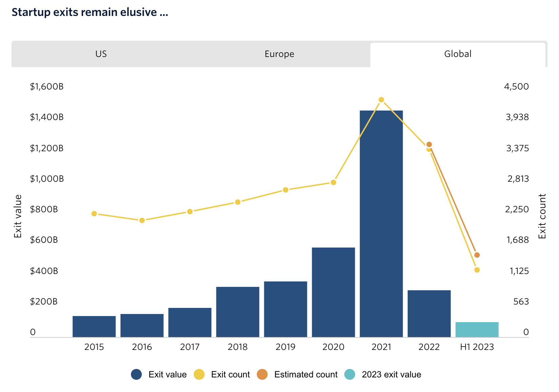The image size is (559, 392).
Task: Click the 2016 exit count point
Action: [142, 220]
